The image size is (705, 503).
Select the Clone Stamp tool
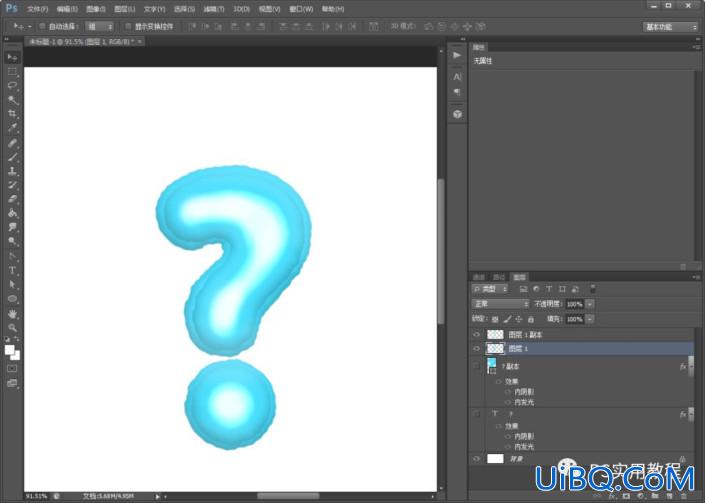click(x=12, y=171)
